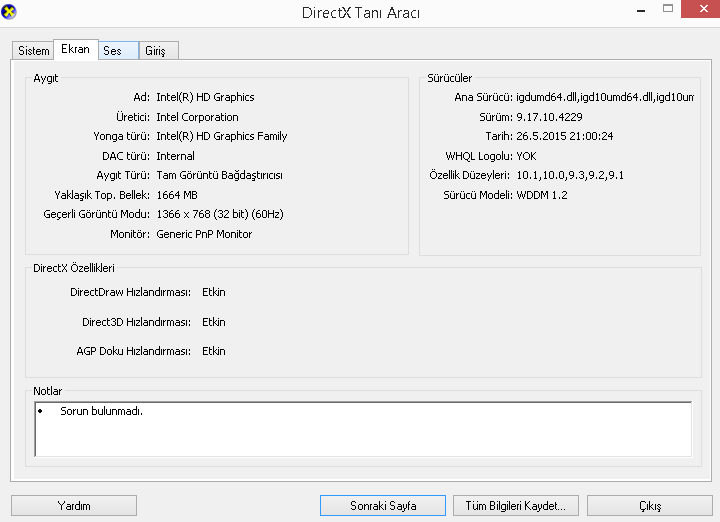Click the Ana Sürücü driver file list value
The width and height of the screenshot is (720, 522).
click(x=605, y=98)
